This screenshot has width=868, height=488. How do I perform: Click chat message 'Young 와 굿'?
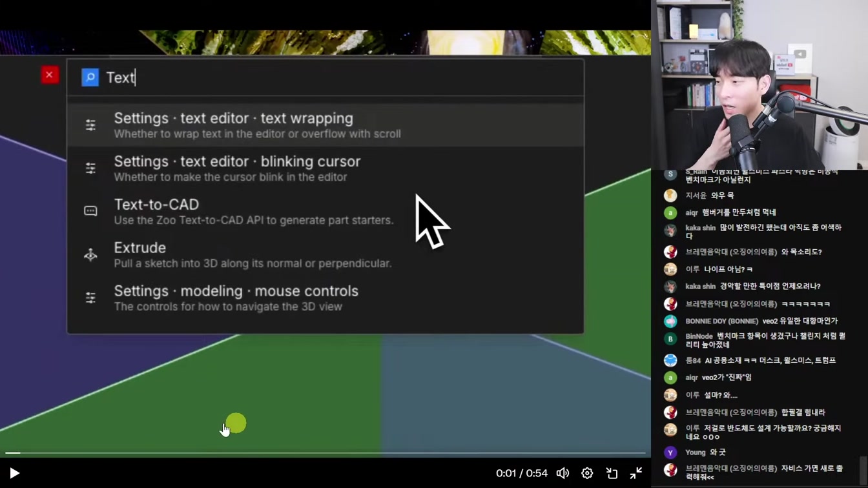tap(705, 452)
